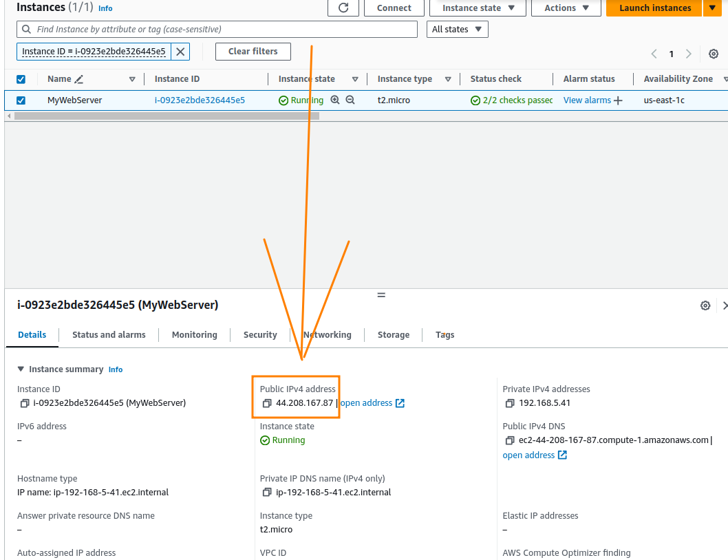728x560 pixels.
Task: Zoom in on the Running state filter magnifier
Action: 336,99
